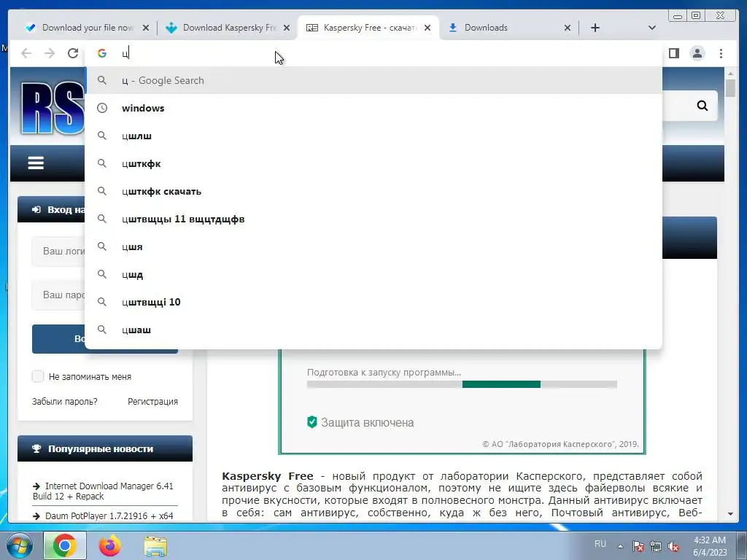
Task: Go back with the browser back arrow
Action: coord(26,53)
